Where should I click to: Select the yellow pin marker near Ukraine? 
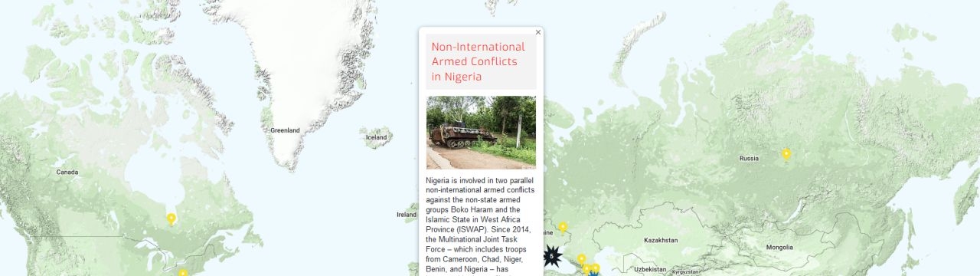563,228
